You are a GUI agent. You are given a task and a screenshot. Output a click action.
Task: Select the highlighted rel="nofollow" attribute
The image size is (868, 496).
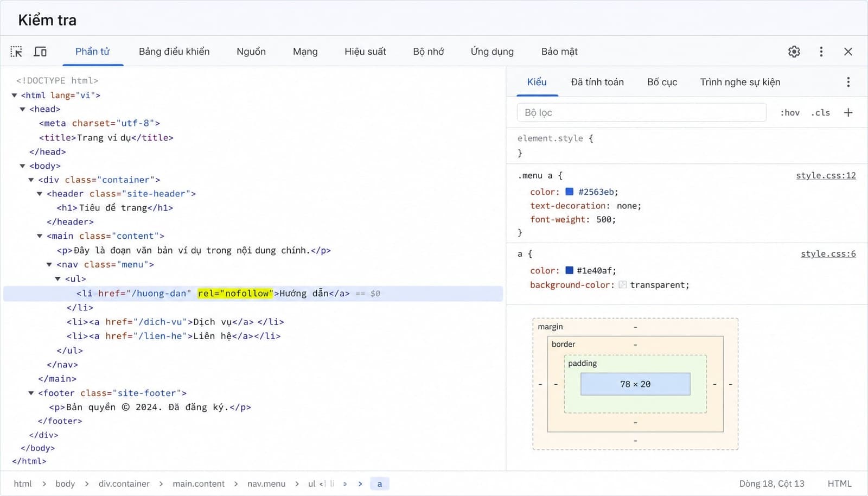point(235,294)
